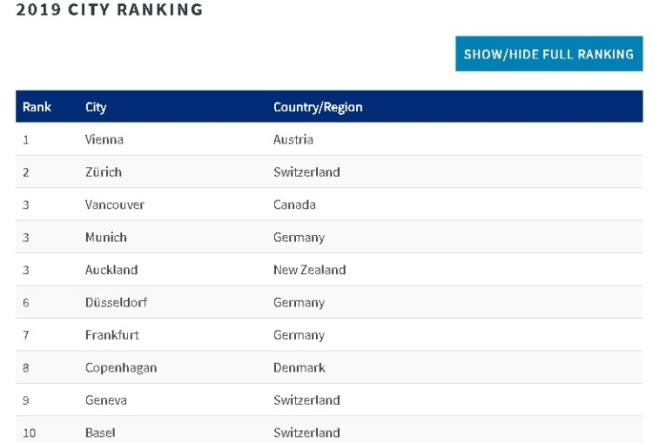This screenshot has height=443, width=653.
Task: Click the Rank column header
Action: [36, 107]
